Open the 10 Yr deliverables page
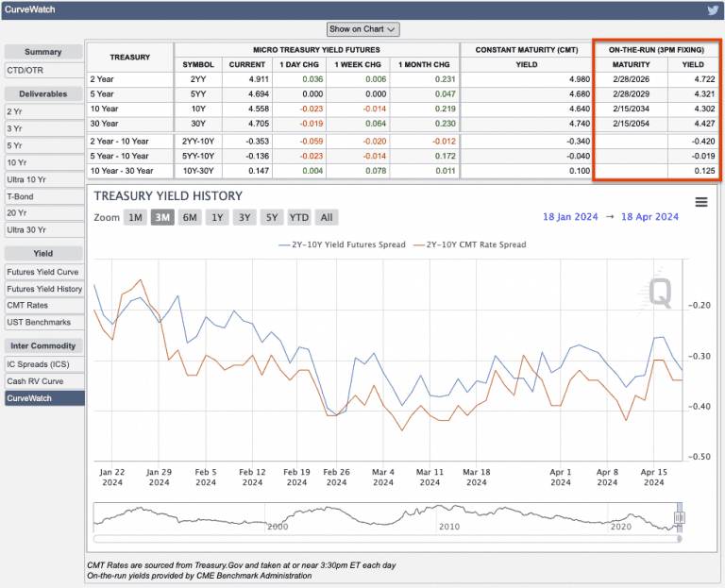This screenshot has height=588, width=725. [44, 162]
